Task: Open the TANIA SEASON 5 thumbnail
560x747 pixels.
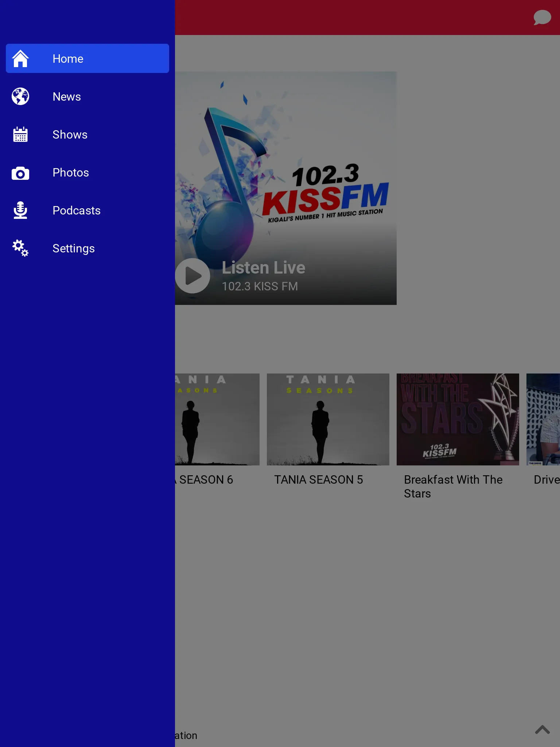Action: point(328,419)
